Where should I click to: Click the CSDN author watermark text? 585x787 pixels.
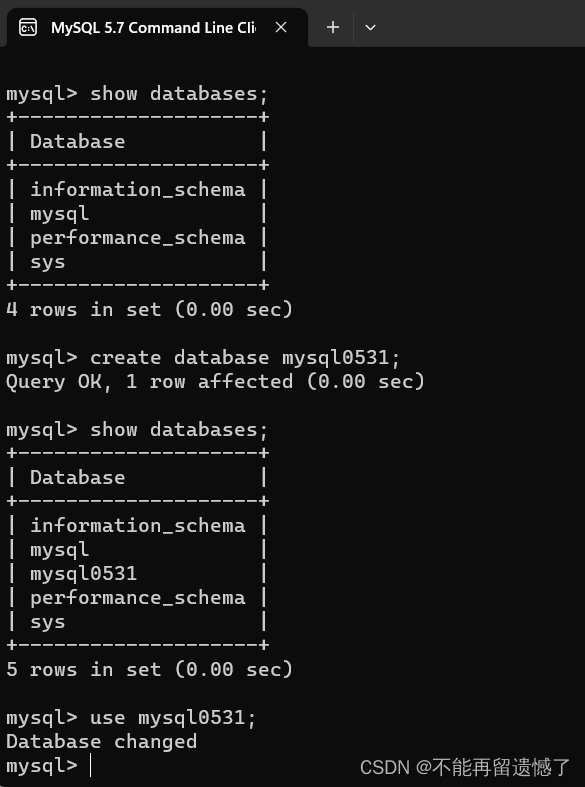click(x=465, y=767)
